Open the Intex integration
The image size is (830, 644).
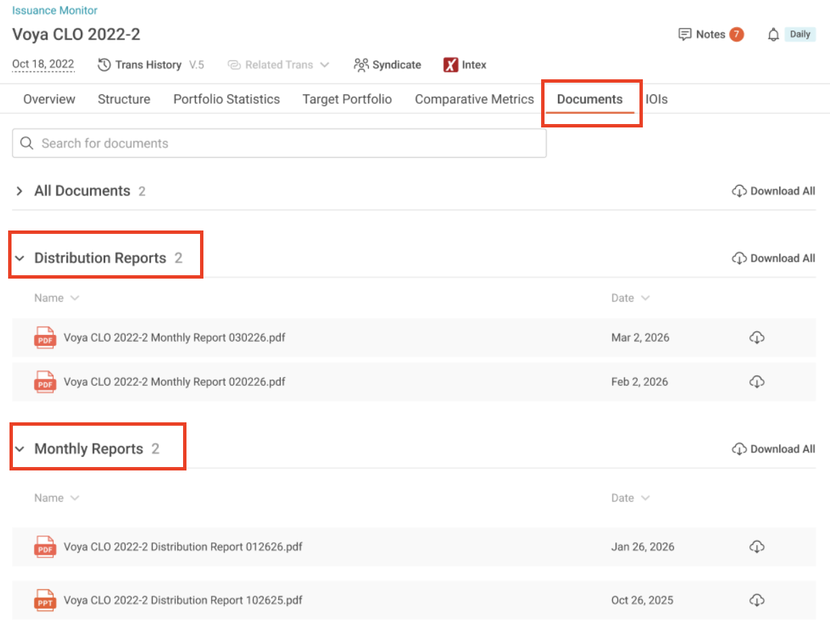pos(465,65)
